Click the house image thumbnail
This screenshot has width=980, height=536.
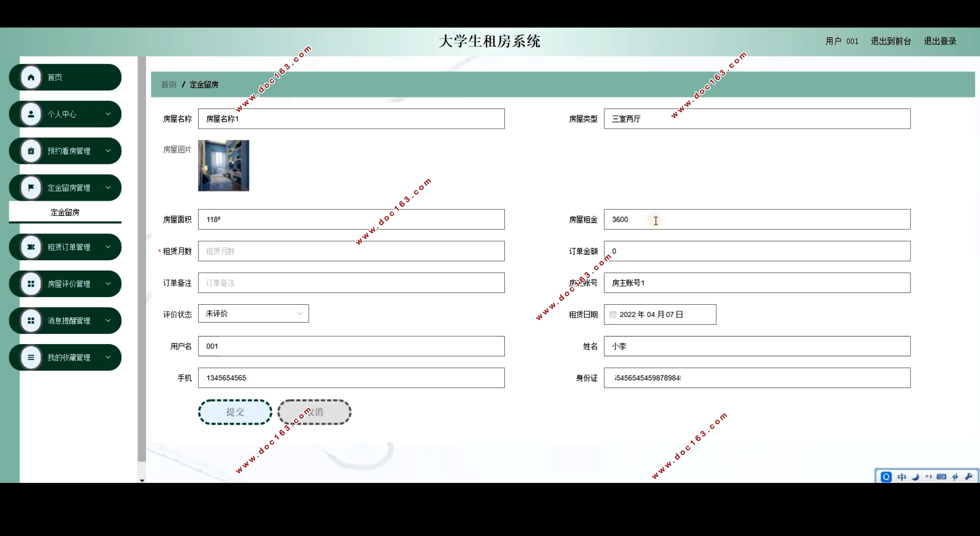(x=224, y=166)
